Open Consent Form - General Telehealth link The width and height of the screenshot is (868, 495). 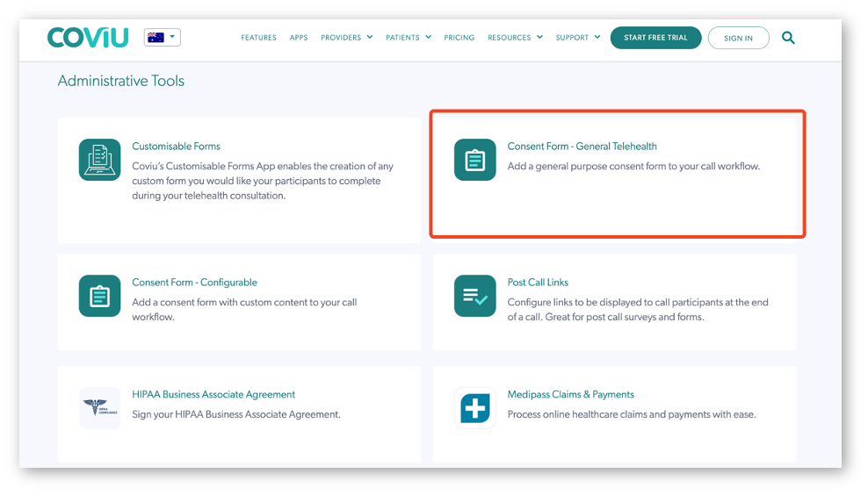coord(582,146)
